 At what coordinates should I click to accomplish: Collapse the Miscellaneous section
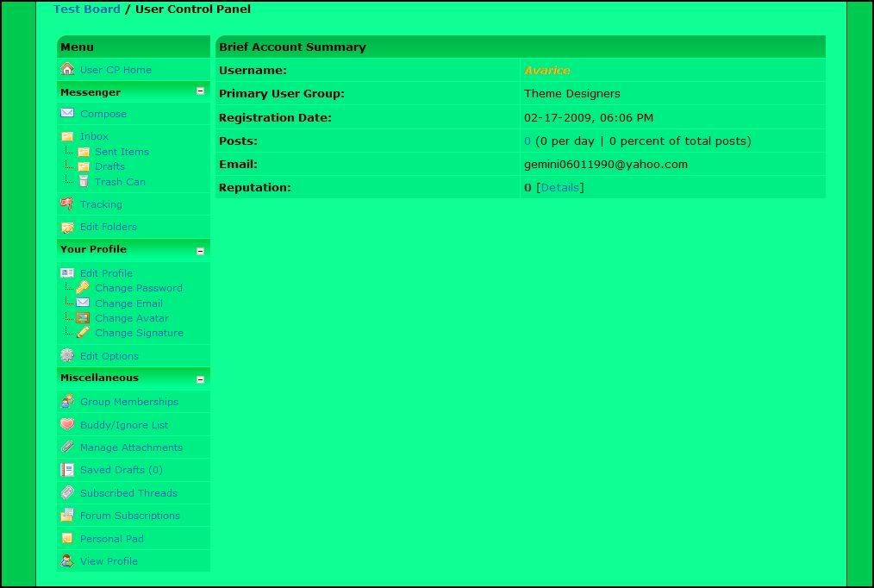click(x=201, y=378)
